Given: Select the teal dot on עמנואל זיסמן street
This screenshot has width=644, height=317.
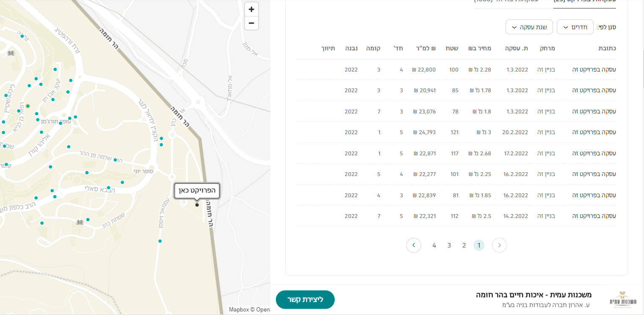Looking at the screenshot, I should [160, 241].
